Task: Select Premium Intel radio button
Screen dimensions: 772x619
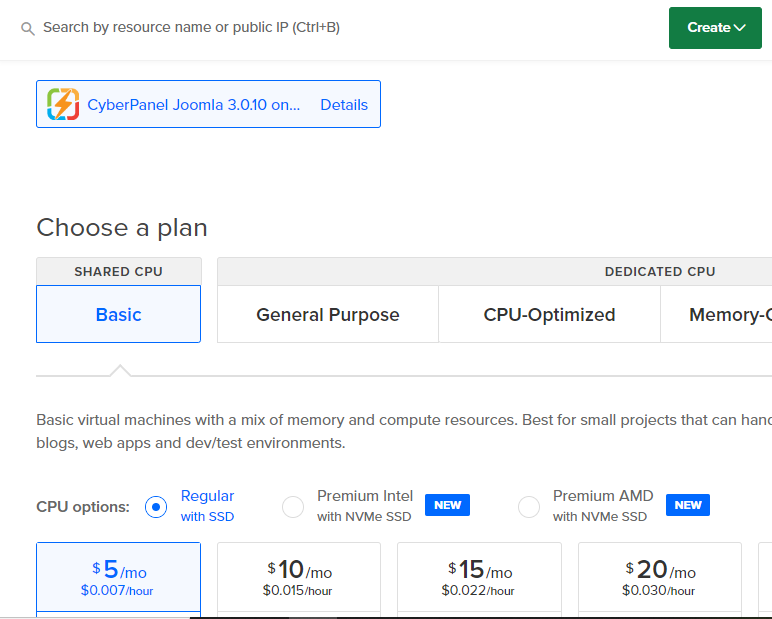Action: click(x=293, y=507)
